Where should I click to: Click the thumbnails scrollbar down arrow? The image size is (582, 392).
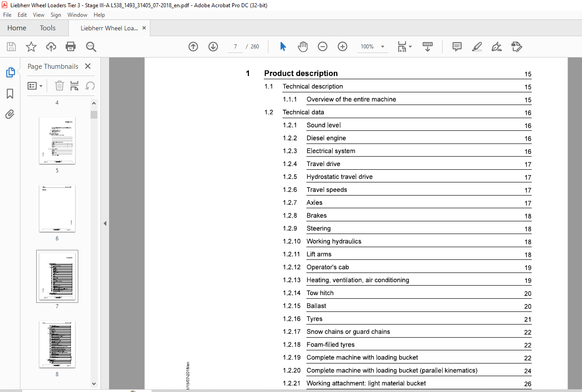point(94,383)
